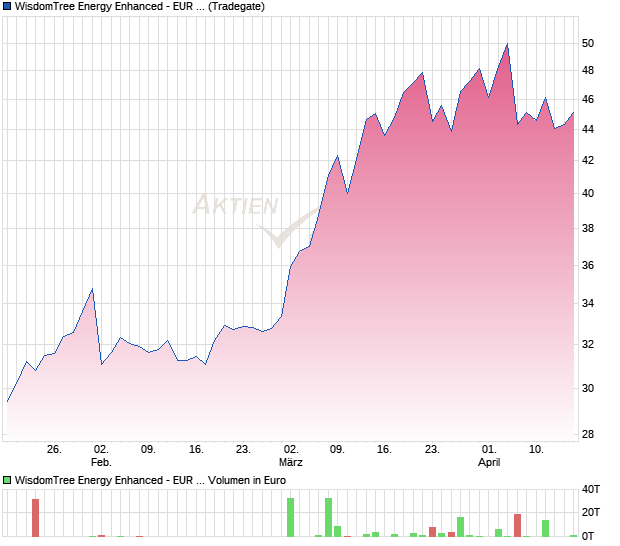Click the tallest green volume bar at early März
620x546 pixels.
pos(291,517)
